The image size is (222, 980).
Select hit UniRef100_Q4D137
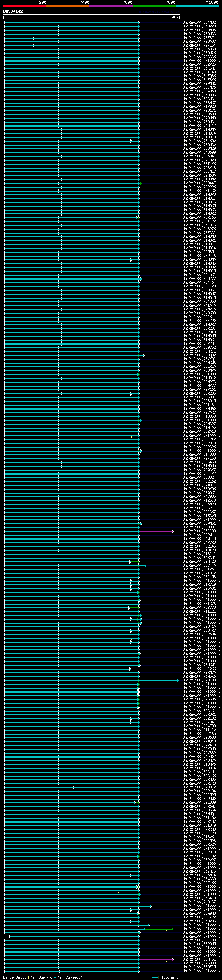[199, 902]
